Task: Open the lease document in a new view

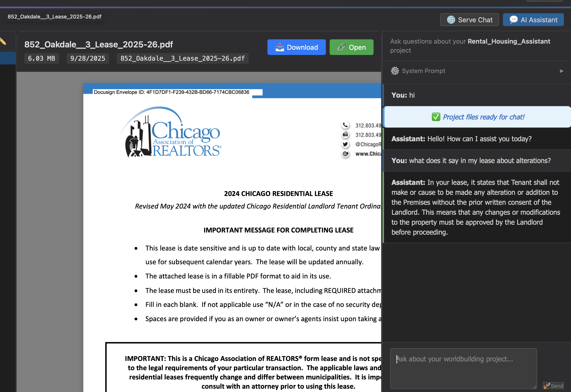Action: [x=351, y=47]
